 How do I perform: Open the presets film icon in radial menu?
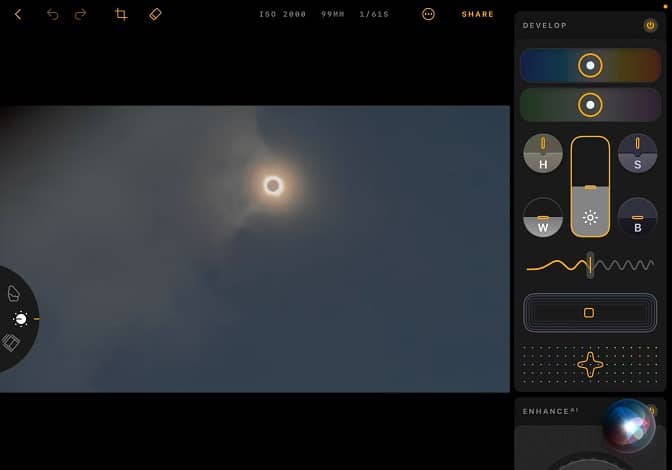[11, 343]
